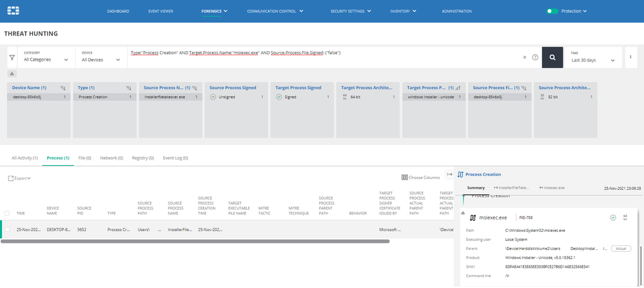This screenshot has width=644, height=288.
Task: Click the Fortinet logo icon
Action: [14, 11]
